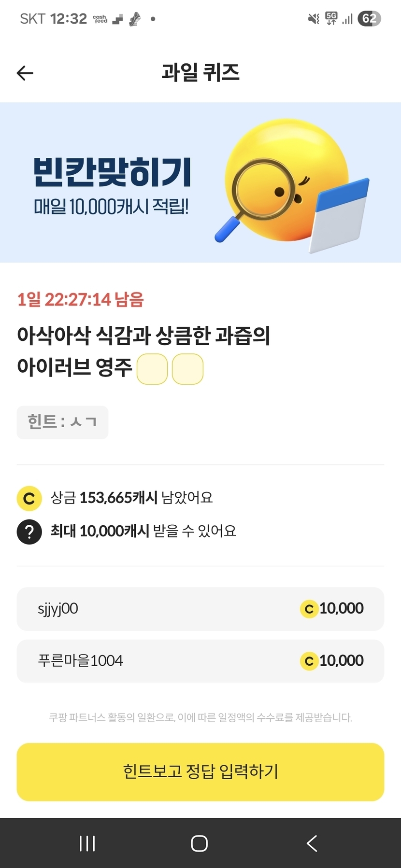The image size is (401, 868).
Task: Tap the battery level indicator
Action: click(x=369, y=19)
